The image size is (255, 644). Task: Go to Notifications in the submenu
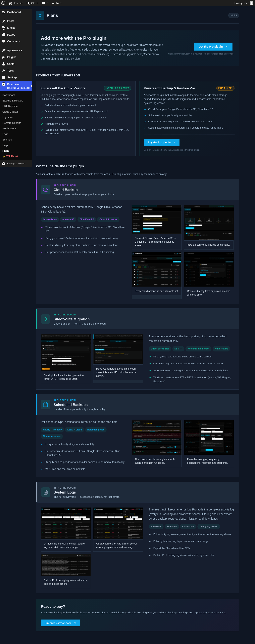tap(10, 129)
